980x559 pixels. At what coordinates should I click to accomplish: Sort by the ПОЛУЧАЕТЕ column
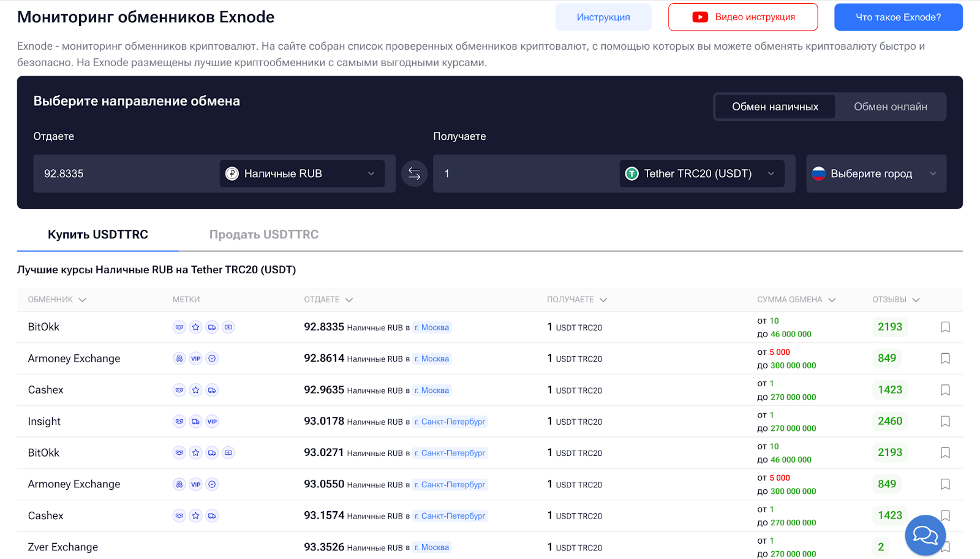(577, 300)
